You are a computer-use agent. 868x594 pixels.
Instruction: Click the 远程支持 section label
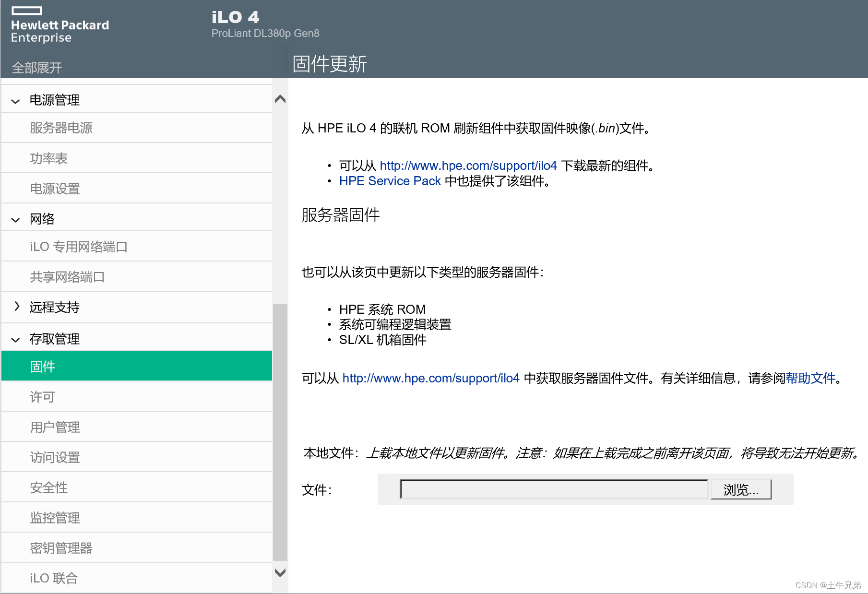(55, 307)
